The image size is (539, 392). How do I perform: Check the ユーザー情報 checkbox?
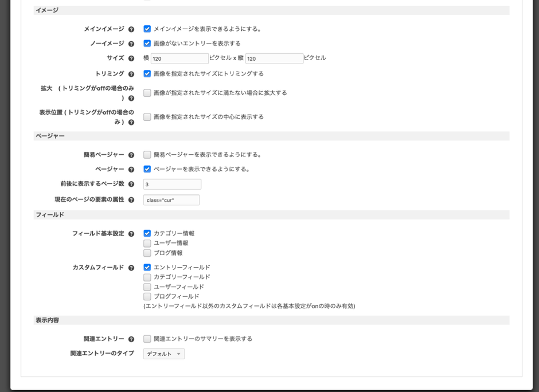(147, 243)
